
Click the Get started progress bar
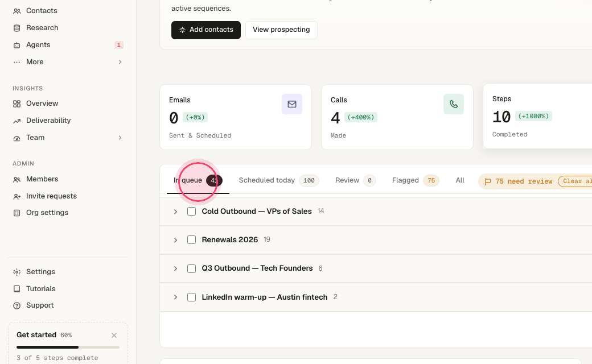point(68,347)
